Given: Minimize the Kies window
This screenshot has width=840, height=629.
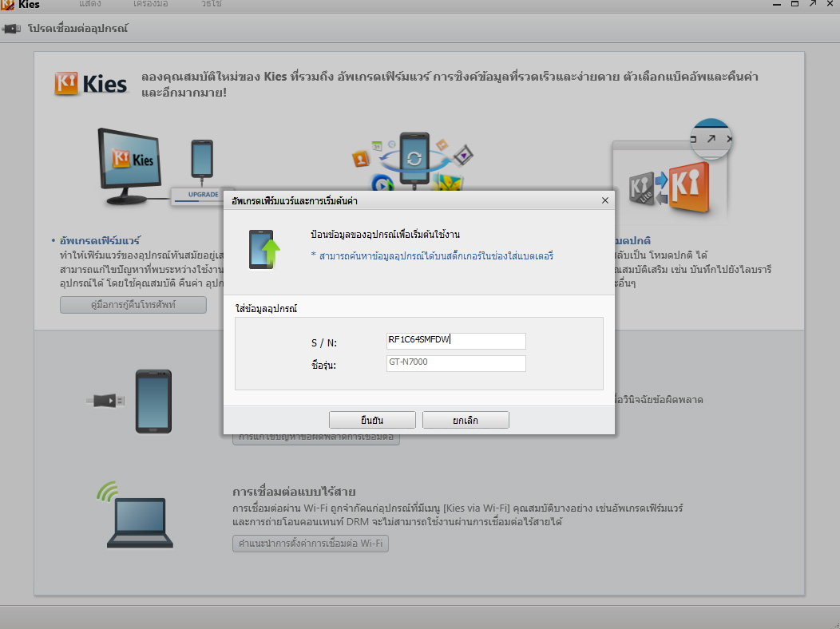Looking at the screenshot, I should pos(777,4).
